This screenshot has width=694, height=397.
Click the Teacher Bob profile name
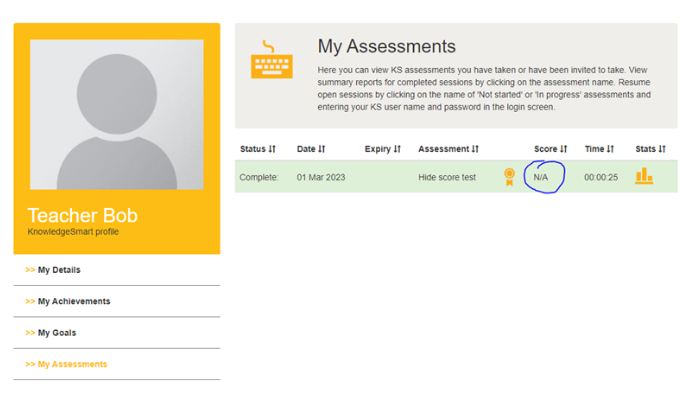click(x=82, y=216)
